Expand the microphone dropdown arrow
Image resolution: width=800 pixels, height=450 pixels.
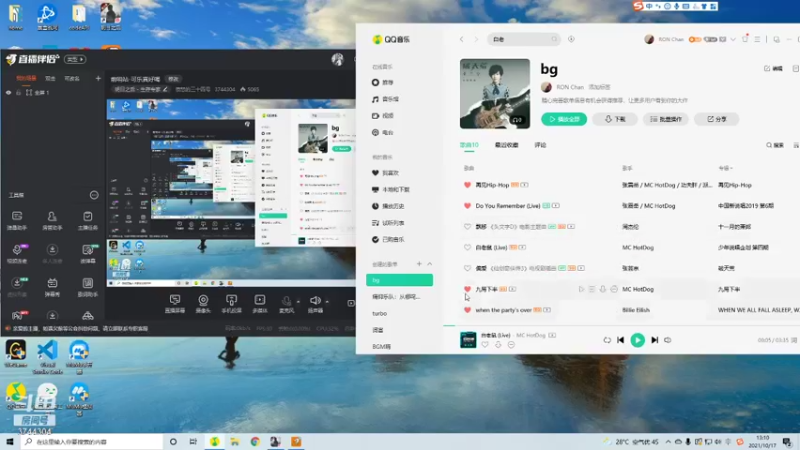298,301
